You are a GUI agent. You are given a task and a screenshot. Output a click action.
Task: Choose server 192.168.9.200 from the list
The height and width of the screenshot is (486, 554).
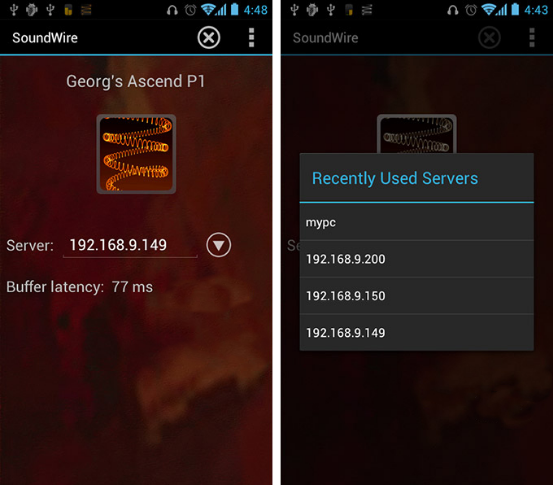tap(417, 259)
